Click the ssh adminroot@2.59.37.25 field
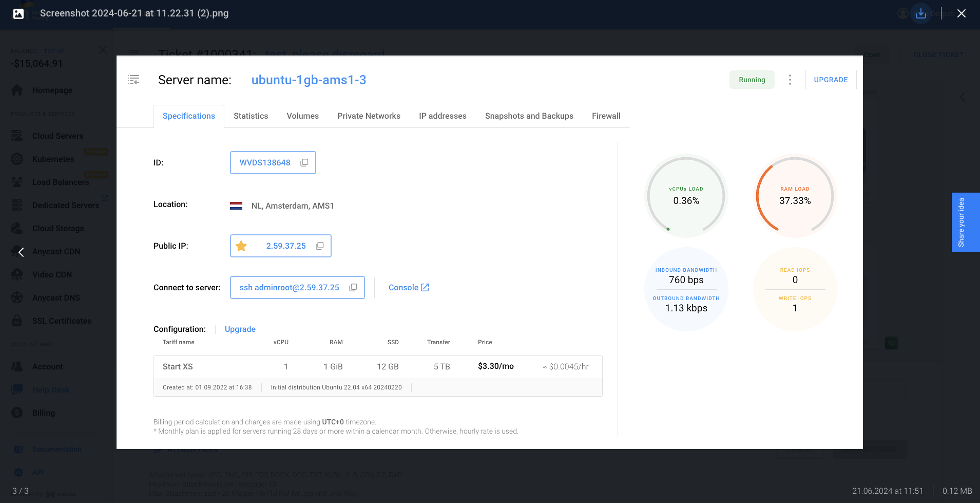The height and width of the screenshot is (503, 980). click(x=297, y=288)
